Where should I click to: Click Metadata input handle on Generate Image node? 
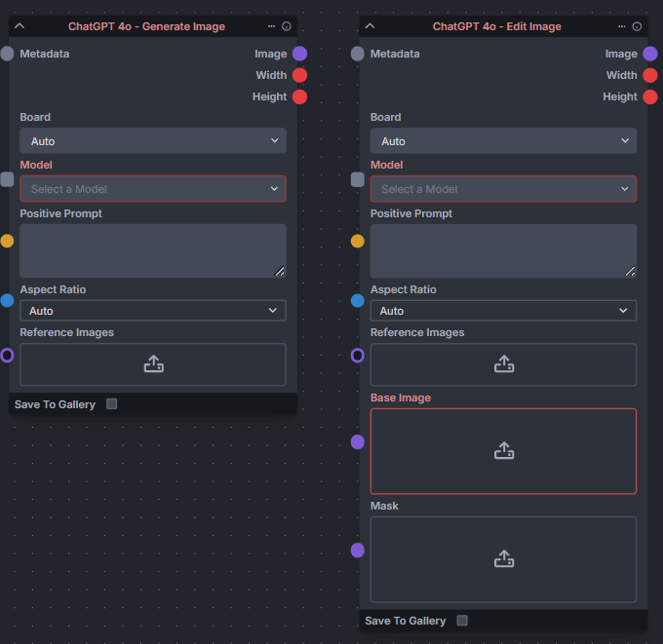coord(7,54)
